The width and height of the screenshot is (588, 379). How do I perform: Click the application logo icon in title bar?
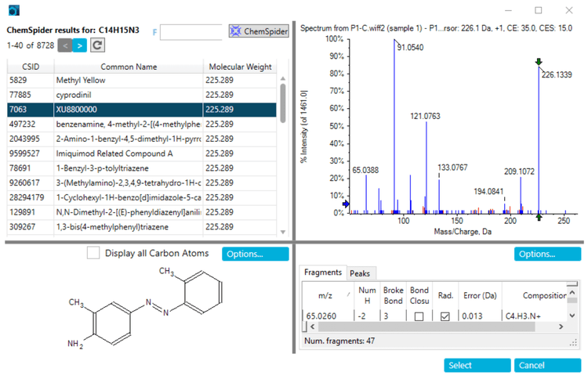(x=13, y=10)
